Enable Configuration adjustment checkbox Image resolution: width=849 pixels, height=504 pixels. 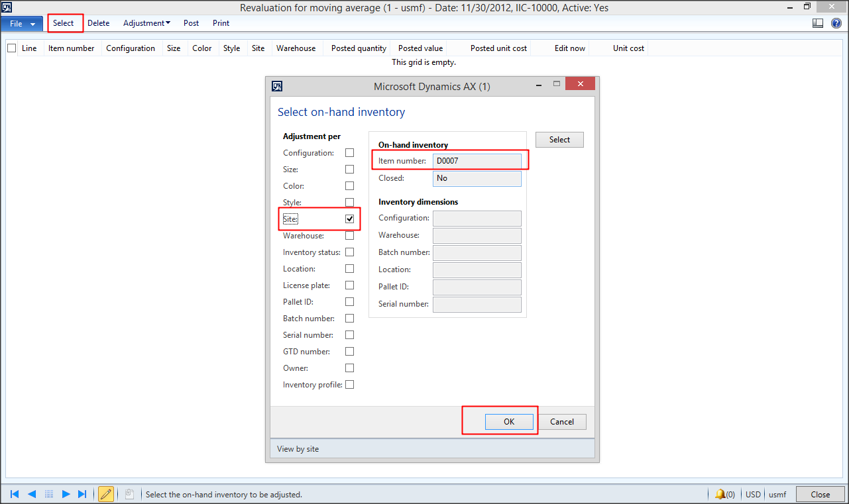click(349, 153)
